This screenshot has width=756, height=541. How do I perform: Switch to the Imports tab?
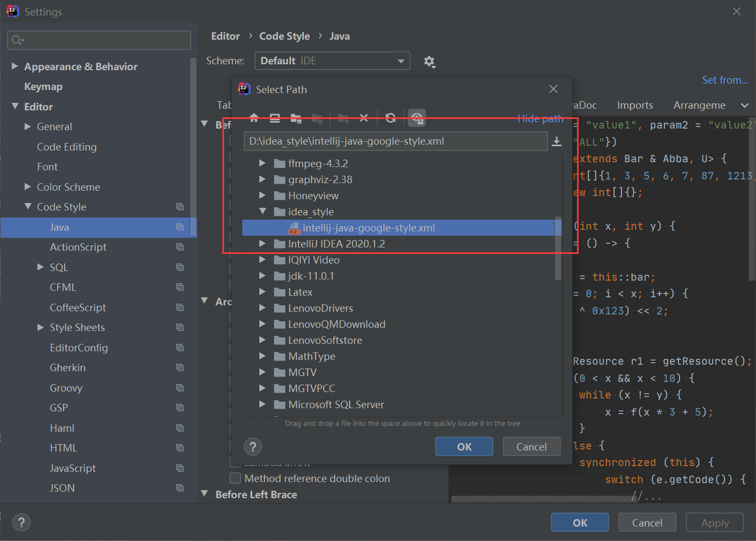(x=634, y=105)
